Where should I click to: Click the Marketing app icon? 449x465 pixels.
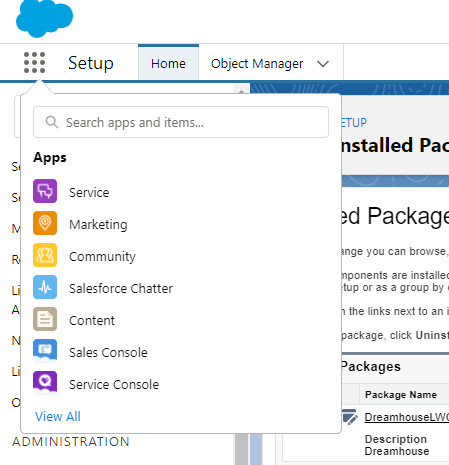45,223
